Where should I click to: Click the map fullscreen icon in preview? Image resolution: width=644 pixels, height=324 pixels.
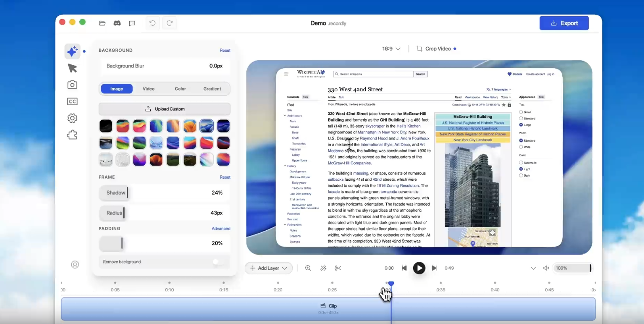pyautogui.click(x=493, y=233)
